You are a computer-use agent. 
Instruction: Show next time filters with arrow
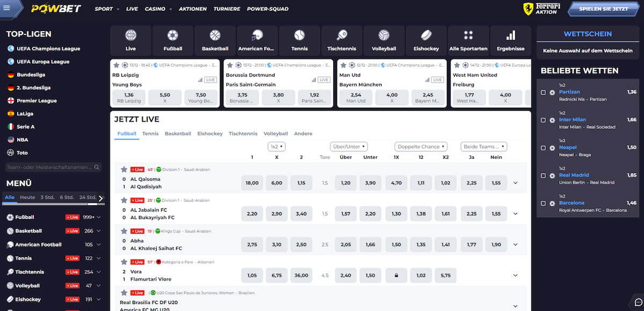click(x=100, y=198)
